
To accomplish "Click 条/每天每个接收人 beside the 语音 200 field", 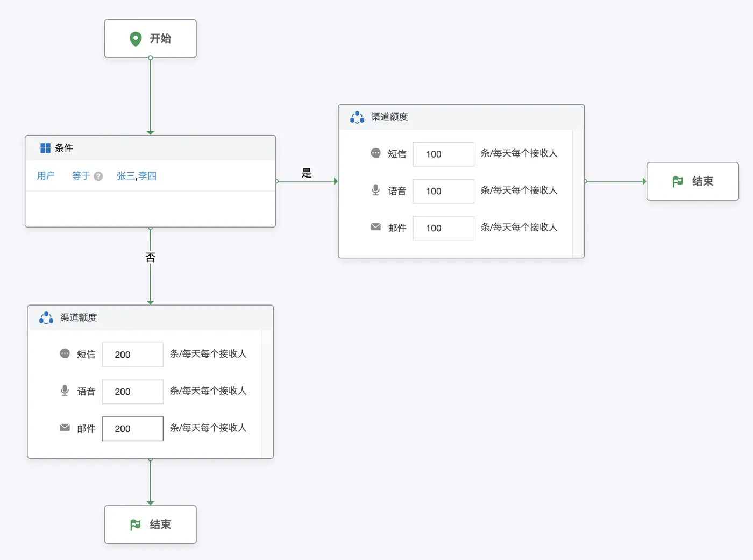I will click(x=208, y=391).
